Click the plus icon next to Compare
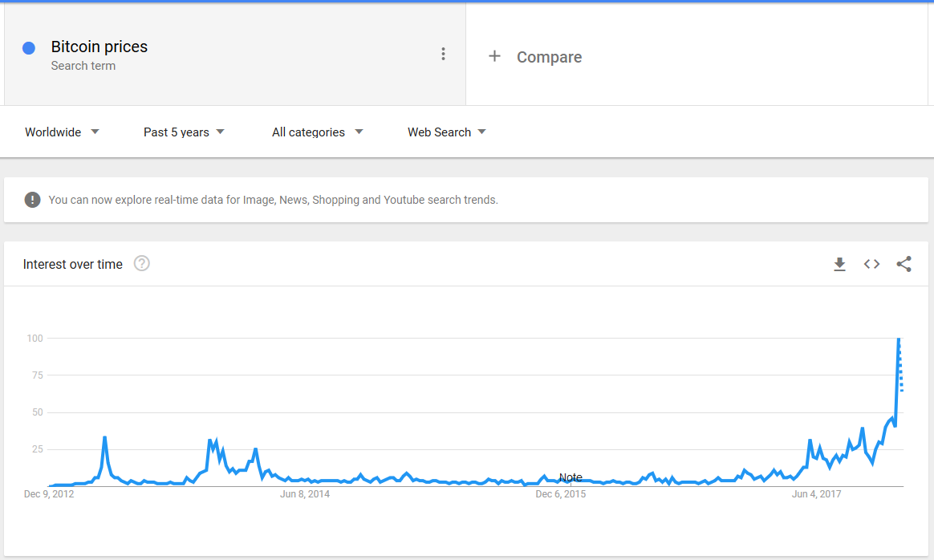The image size is (934, 560). (495, 56)
